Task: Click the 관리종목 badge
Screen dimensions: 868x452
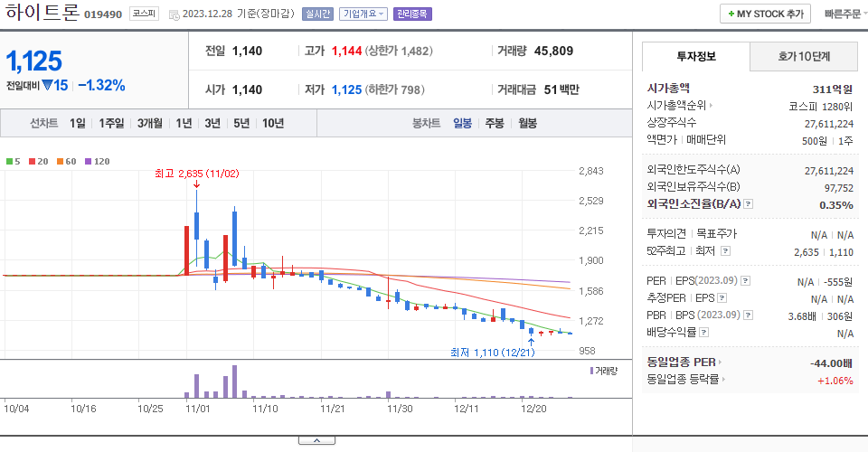Action: 412,14
